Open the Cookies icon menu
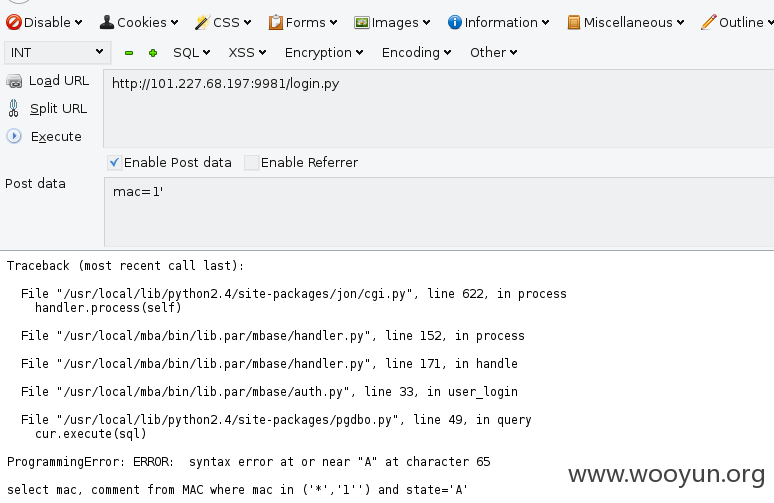 [x=107, y=22]
